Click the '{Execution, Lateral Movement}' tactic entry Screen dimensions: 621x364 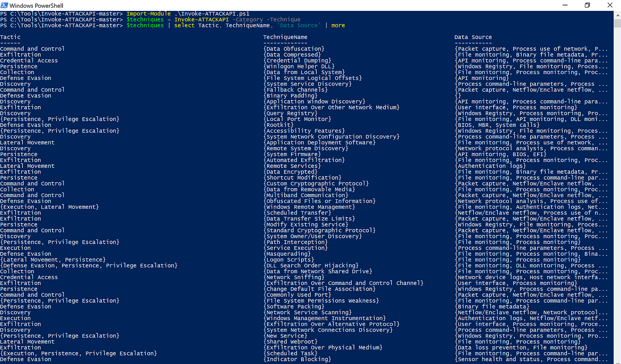tap(50, 207)
